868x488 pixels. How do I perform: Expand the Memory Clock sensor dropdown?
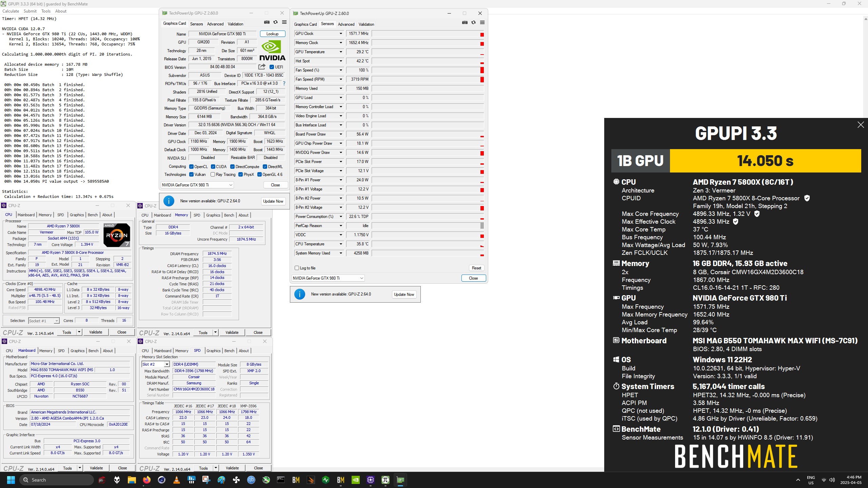pyautogui.click(x=341, y=43)
